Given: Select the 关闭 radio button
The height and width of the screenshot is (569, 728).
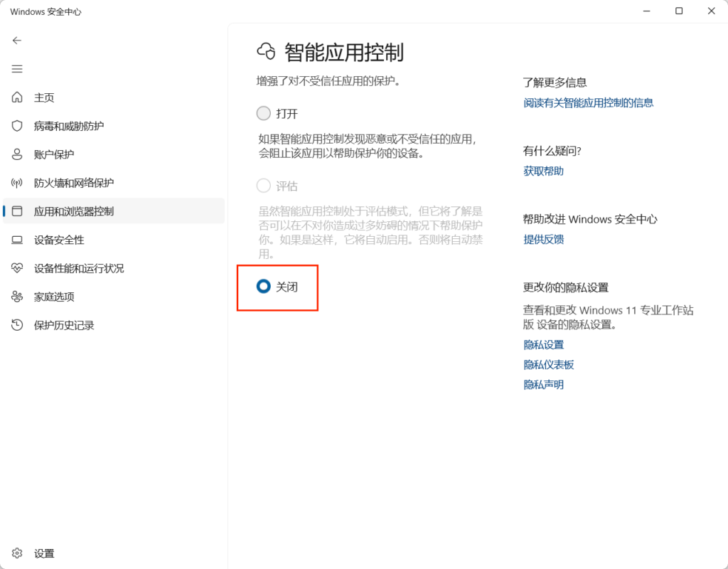Looking at the screenshot, I should coord(263,287).
